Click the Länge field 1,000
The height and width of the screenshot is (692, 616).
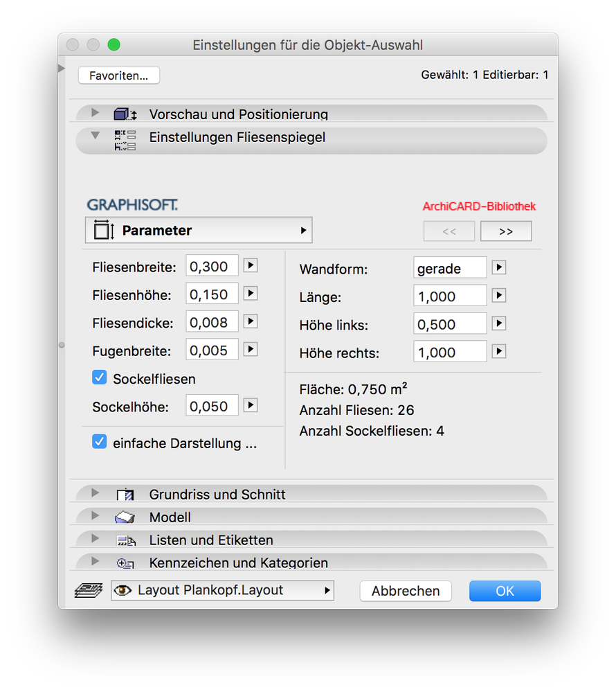point(450,296)
